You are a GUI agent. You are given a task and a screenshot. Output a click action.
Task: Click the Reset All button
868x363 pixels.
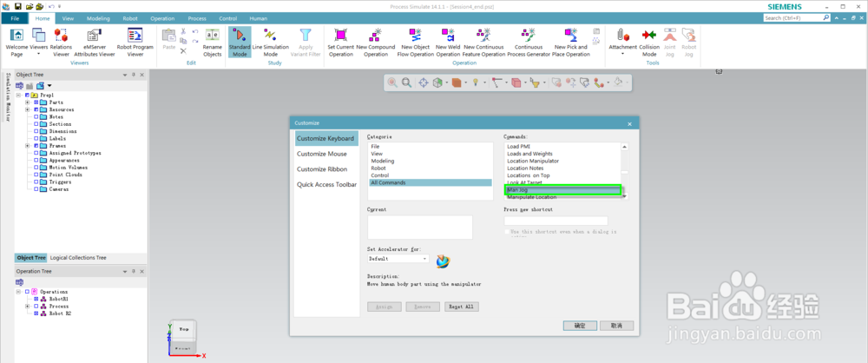coord(462,307)
